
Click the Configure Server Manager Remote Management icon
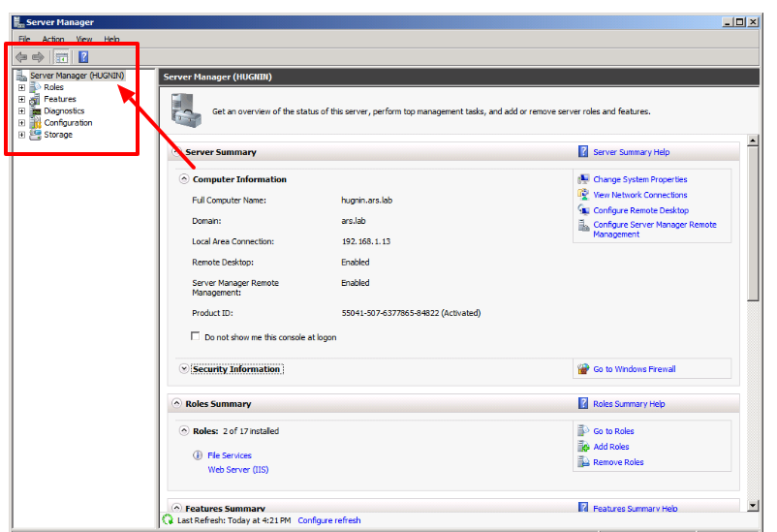583,226
